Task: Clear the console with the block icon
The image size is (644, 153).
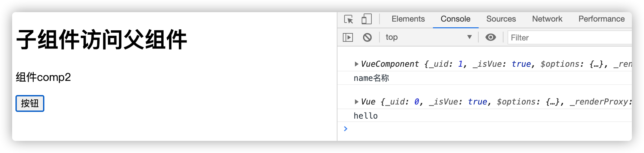Action: tap(367, 37)
